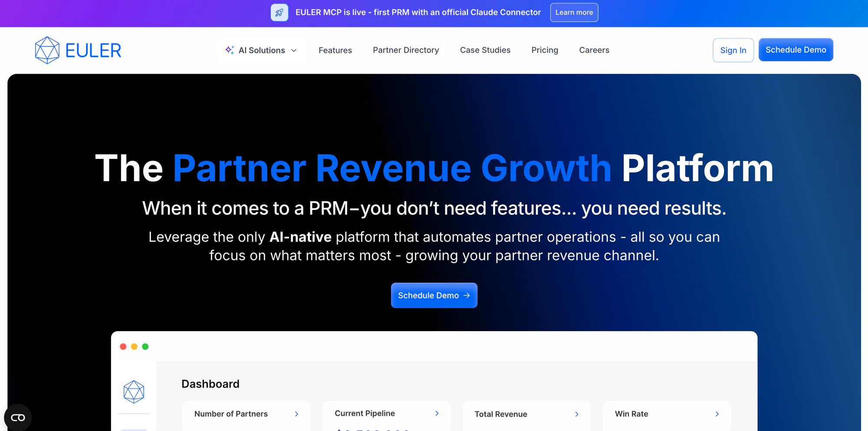Click the yellow window dot in the dashboard preview
The width and height of the screenshot is (868, 431).
[134, 346]
